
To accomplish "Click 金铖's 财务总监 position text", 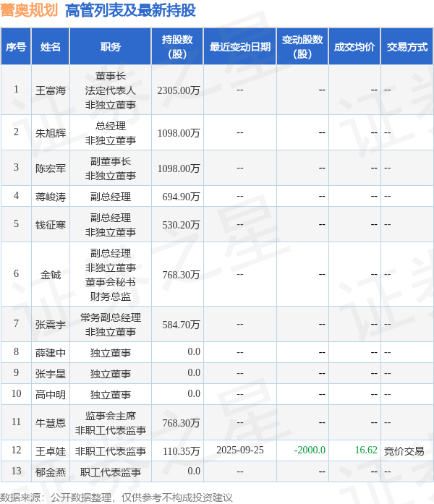I will [111, 296].
